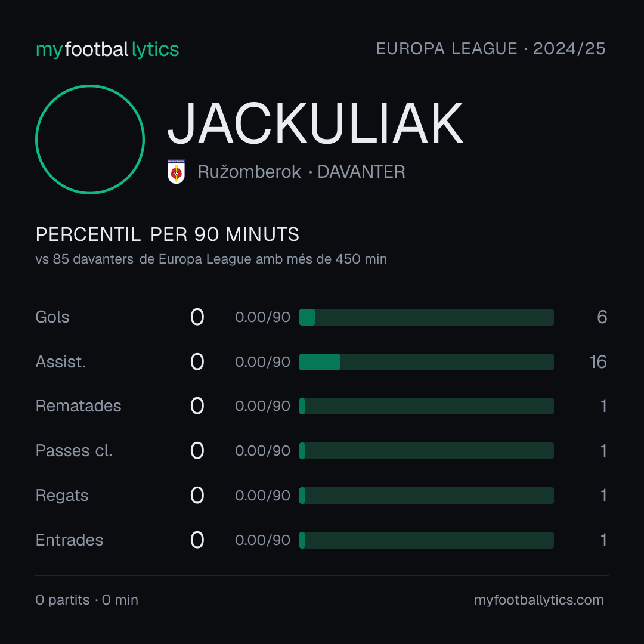This screenshot has width=644, height=644.
Task: Click the green player photo circle
Action: (x=90, y=140)
